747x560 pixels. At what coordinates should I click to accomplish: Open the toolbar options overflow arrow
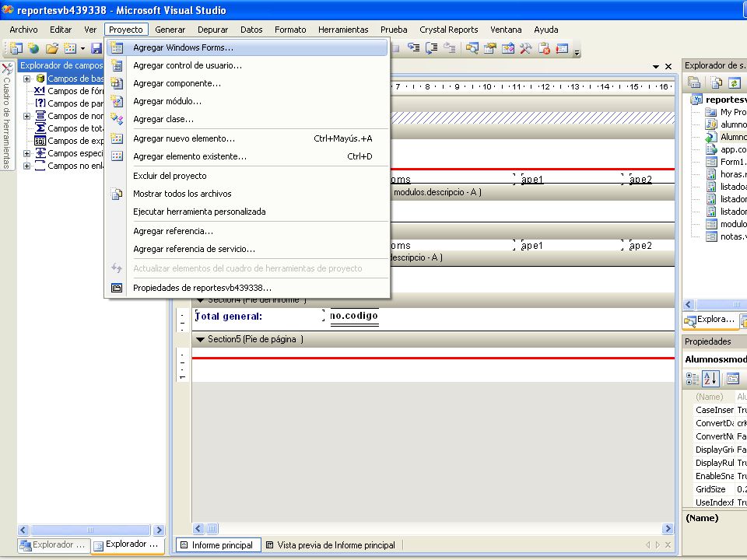[x=577, y=52]
